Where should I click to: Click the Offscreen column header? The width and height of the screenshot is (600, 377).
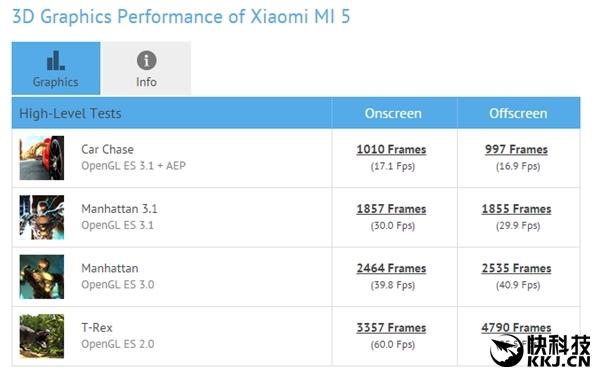518,113
